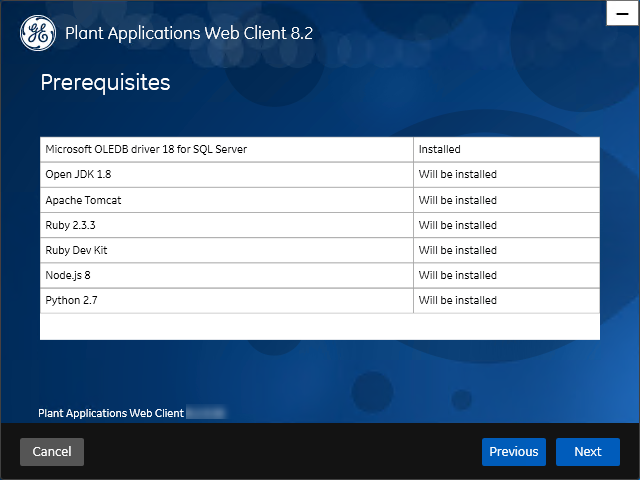This screenshot has width=640, height=480.
Task: Select the Open JDK 1.8 row
Action: 320,175
